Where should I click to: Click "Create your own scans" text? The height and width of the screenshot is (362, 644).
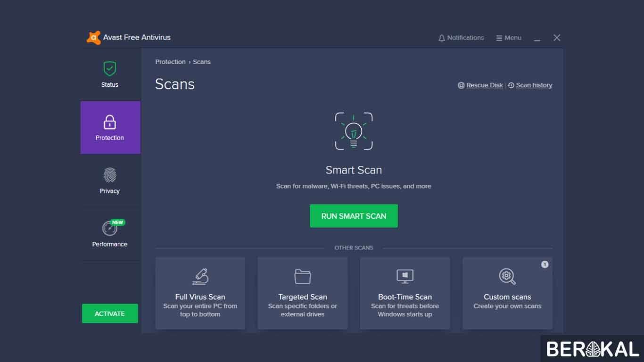(x=507, y=306)
